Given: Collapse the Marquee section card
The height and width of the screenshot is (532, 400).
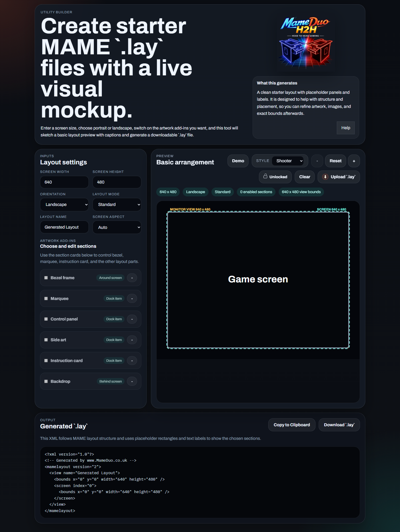Looking at the screenshot, I should coord(132,298).
